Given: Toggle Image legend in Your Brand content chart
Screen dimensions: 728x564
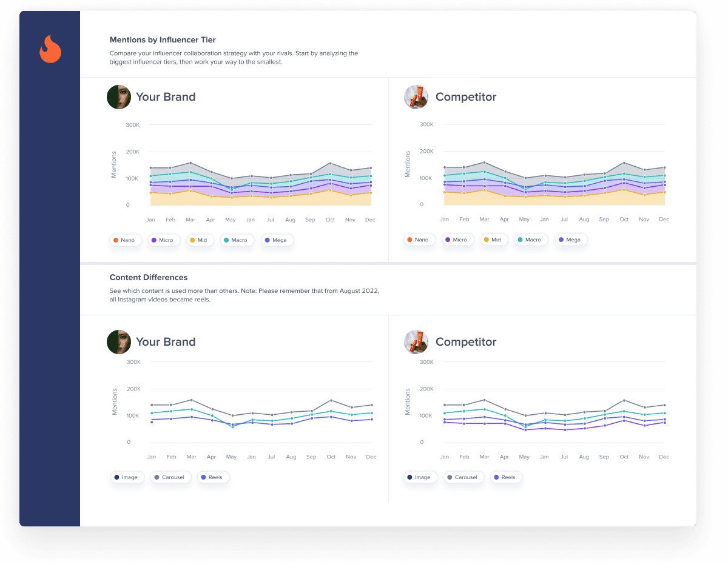Looking at the screenshot, I should (x=127, y=477).
